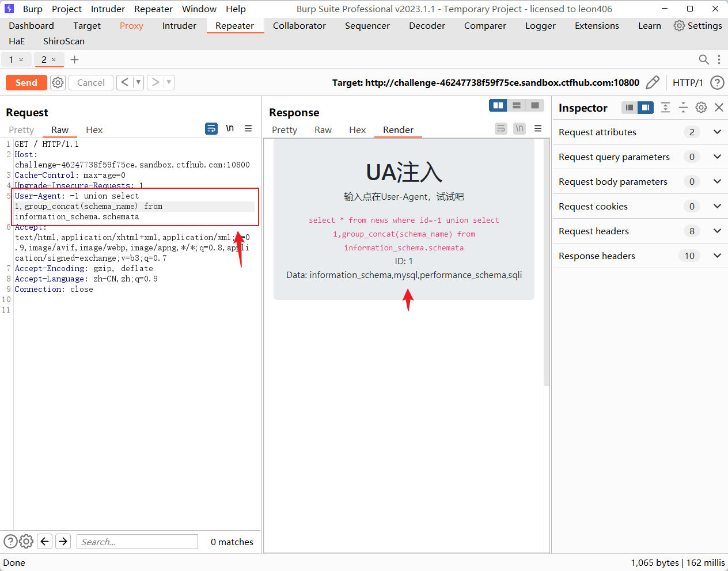Dock Inspector layout left option
Image resolution: width=728 pixels, height=571 pixels.
click(630, 108)
